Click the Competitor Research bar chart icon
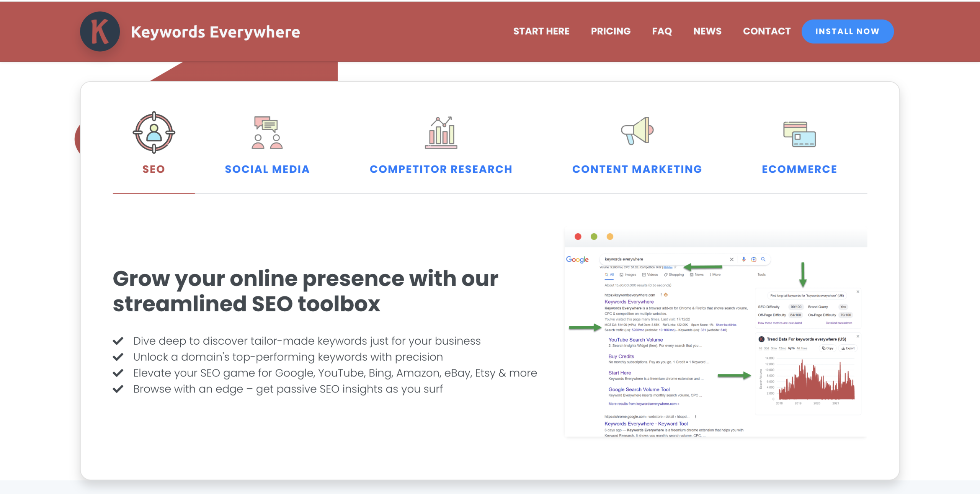The height and width of the screenshot is (494, 980). [x=441, y=132]
